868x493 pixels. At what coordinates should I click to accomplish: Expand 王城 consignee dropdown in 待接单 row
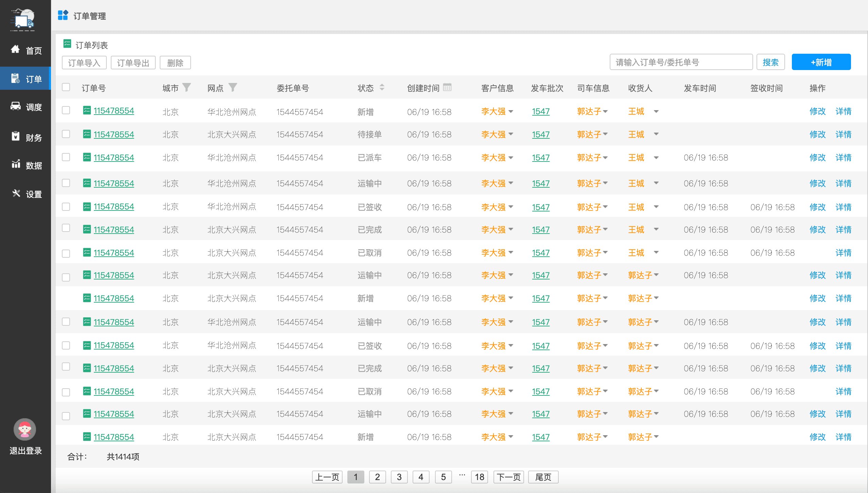[x=656, y=134]
